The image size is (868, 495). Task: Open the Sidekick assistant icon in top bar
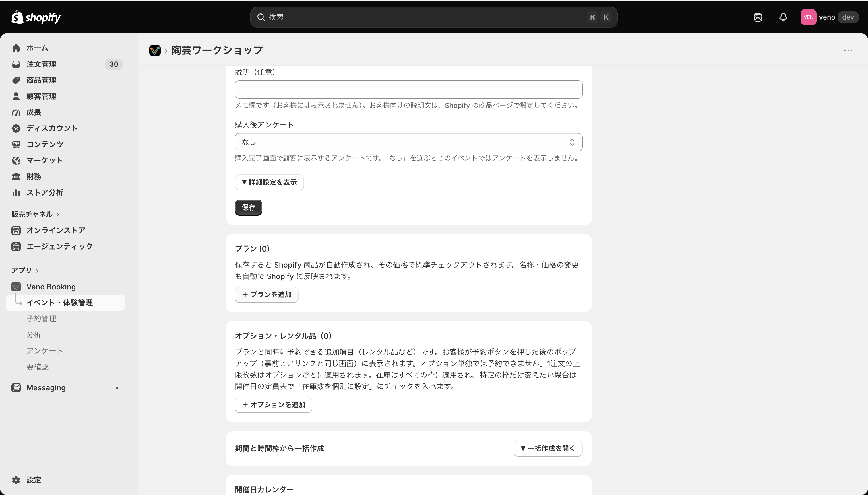(758, 17)
